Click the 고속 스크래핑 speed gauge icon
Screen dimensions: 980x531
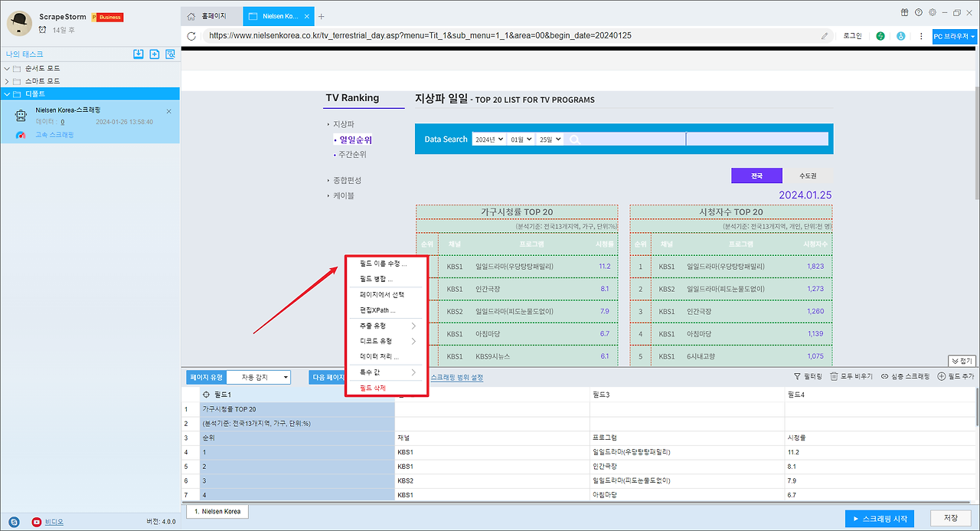pos(21,135)
